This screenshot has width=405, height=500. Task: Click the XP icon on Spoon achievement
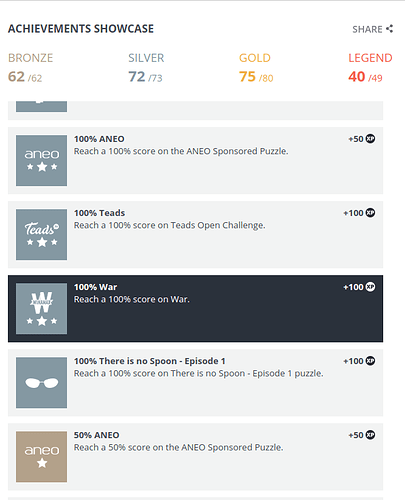coord(370,360)
